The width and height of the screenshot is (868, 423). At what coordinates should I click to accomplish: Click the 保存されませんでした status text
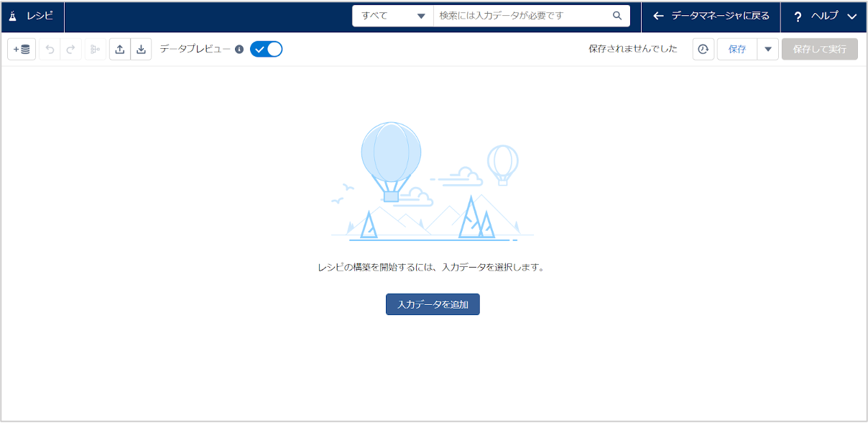pyautogui.click(x=633, y=49)
